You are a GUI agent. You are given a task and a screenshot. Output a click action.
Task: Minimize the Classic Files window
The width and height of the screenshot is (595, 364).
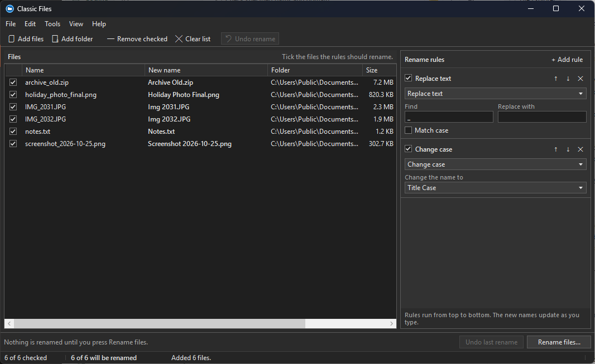click(x=531, y=8)
